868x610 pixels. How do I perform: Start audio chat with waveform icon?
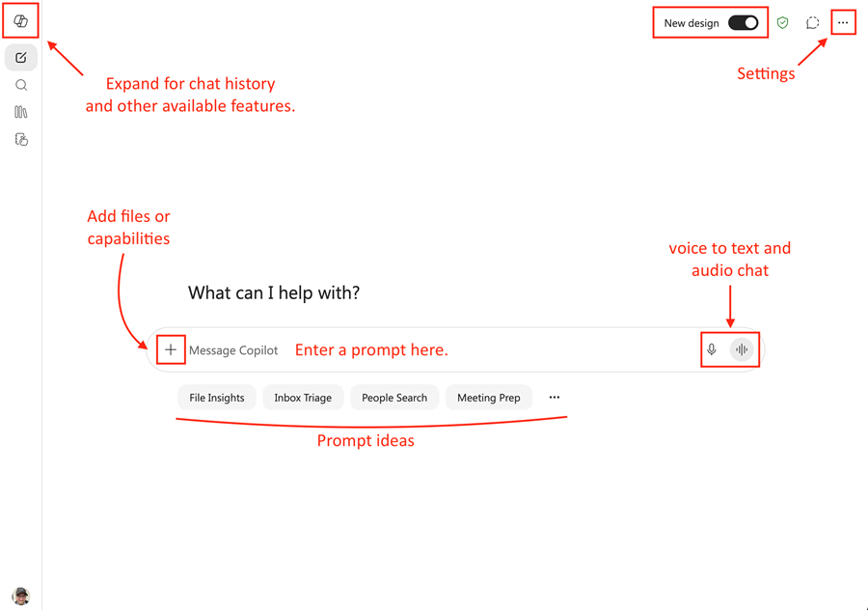click(742, 349)
